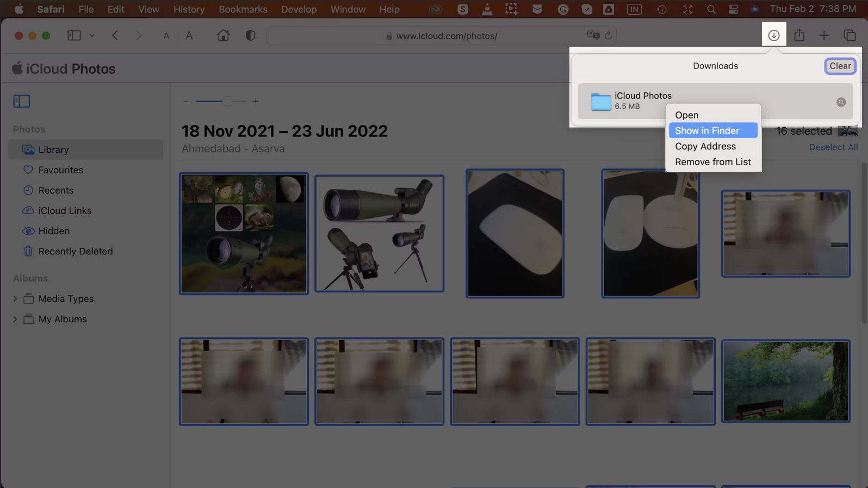Choose Remove from List menu item
This screenshot has height=488, width=868.
point(713,162)
